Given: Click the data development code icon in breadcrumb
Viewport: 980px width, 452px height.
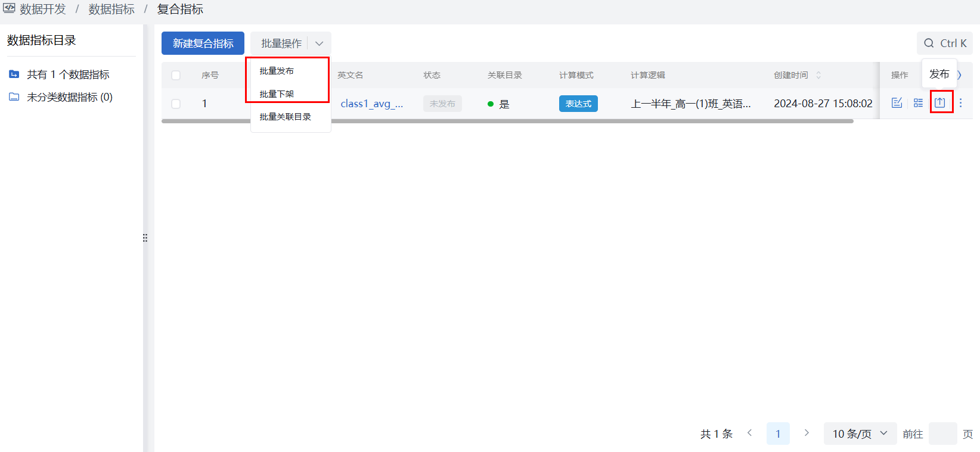Looking at the screenshot, I should pos(9,8).
